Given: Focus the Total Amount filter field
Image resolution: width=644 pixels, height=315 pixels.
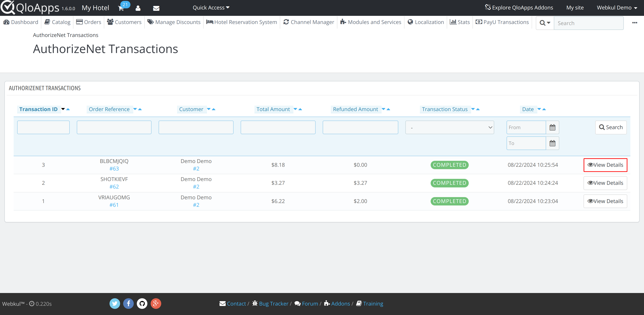Looking at the screenshot, I should point(278,128).
